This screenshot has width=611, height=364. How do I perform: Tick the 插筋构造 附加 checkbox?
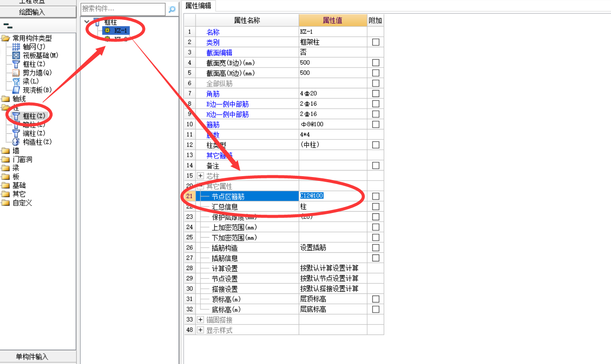(375, 248)
